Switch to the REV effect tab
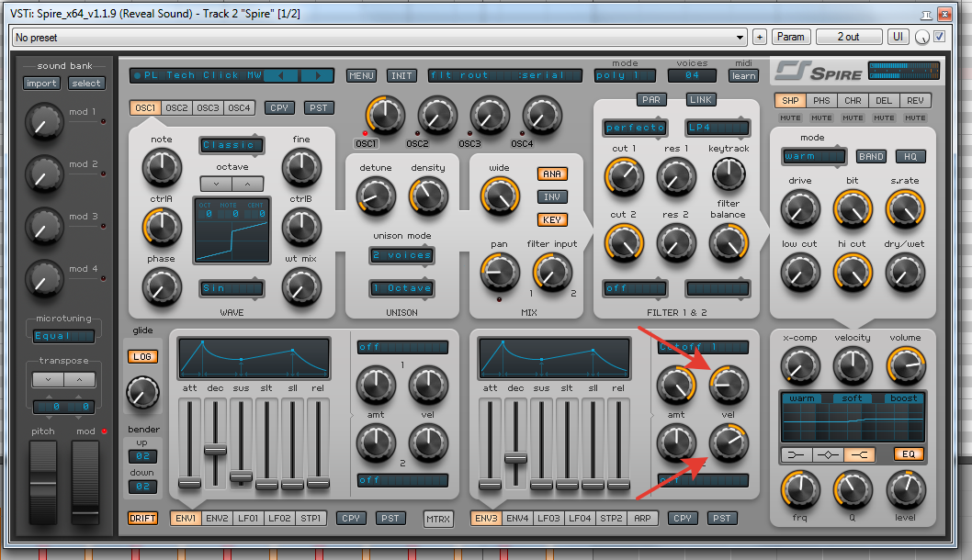Screen dimensions: 972x560 coord(915,100)
